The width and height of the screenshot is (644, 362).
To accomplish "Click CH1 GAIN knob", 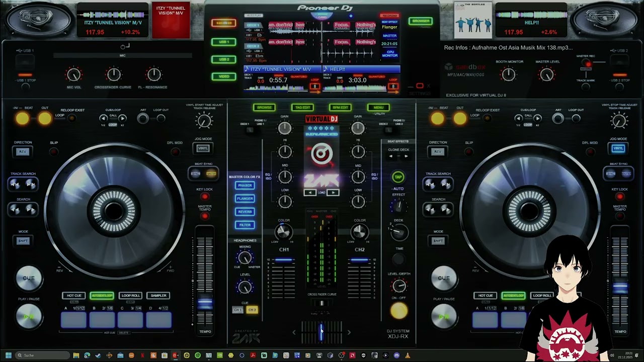I will pyautogui.click(x=285, y=129).
